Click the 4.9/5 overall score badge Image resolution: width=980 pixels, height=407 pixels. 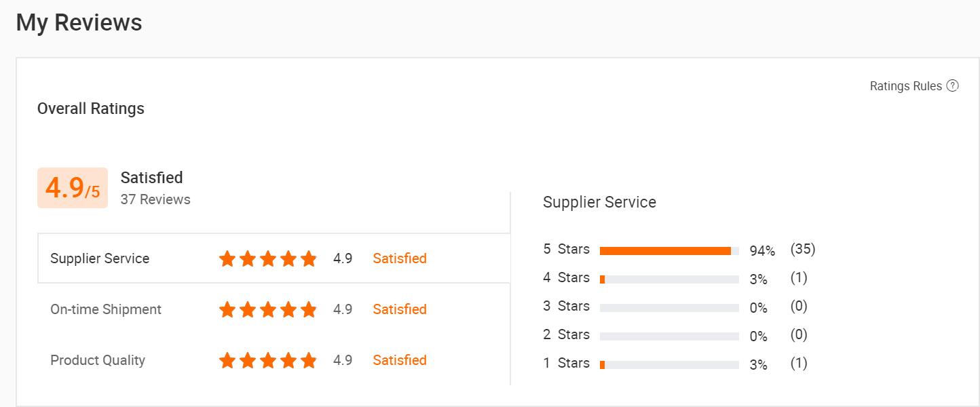coord(73,188)
